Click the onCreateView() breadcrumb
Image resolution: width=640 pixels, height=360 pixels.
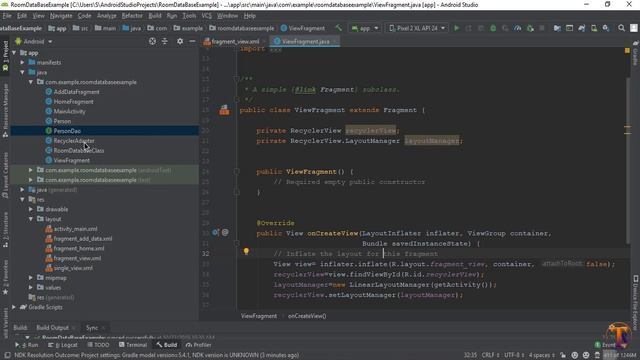tap(307, 316)
